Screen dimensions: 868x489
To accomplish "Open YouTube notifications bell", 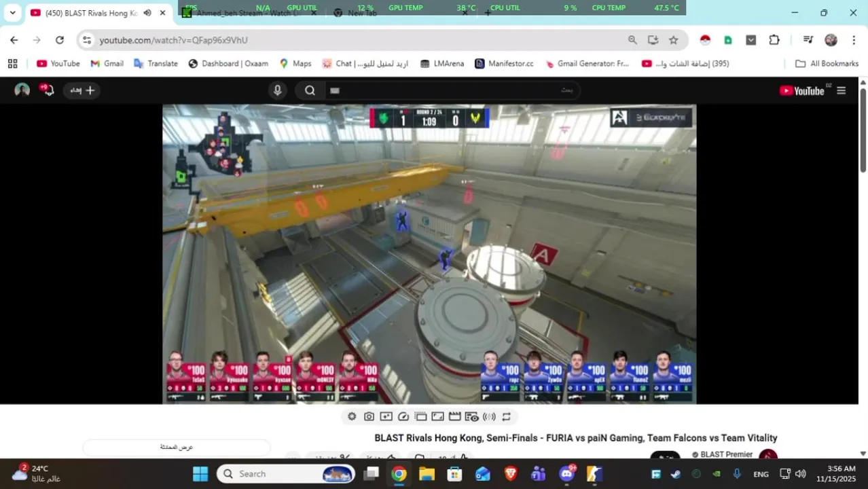I will click(47, 90).
